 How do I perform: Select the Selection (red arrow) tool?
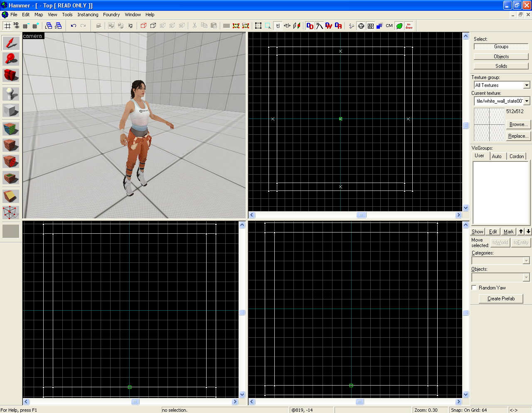click(x=11, y=43)
